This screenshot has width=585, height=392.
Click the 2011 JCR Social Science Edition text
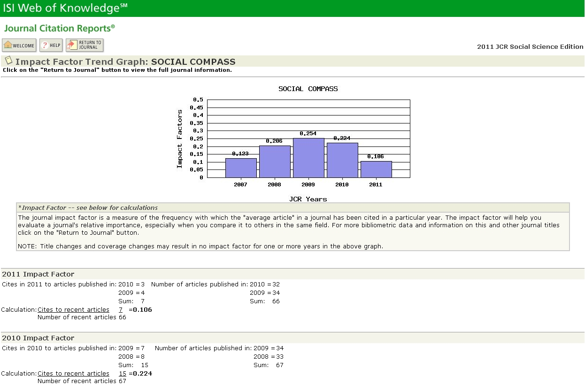pos(530,46)
